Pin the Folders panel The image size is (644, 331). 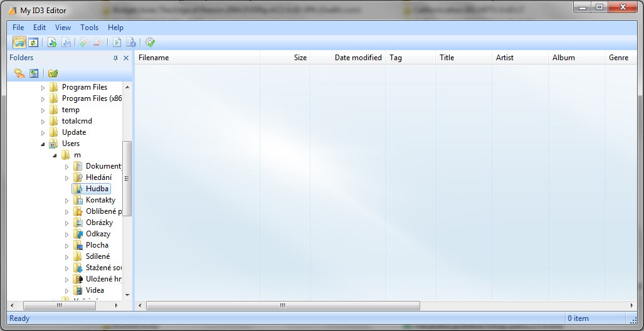(116, 58)
